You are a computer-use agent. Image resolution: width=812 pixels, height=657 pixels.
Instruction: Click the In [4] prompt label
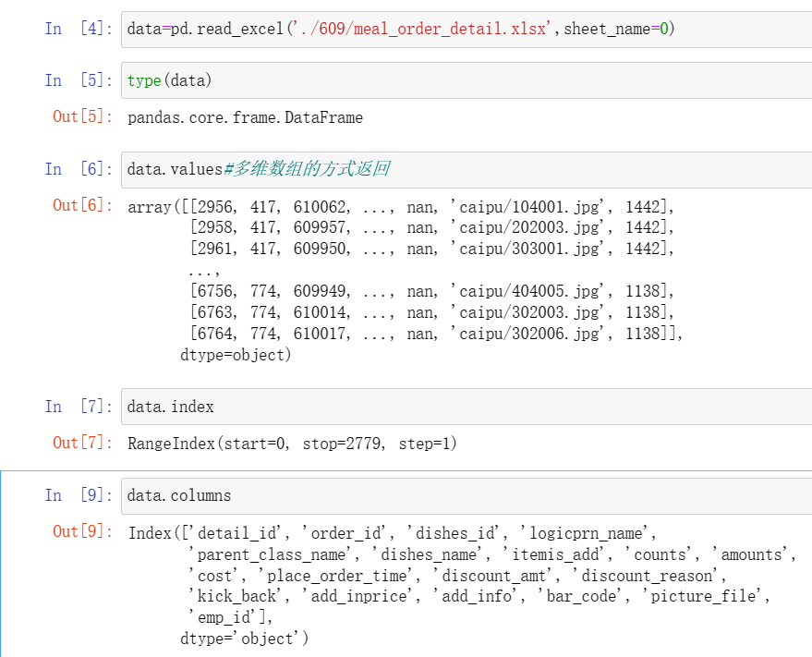[x=79, y=29]
